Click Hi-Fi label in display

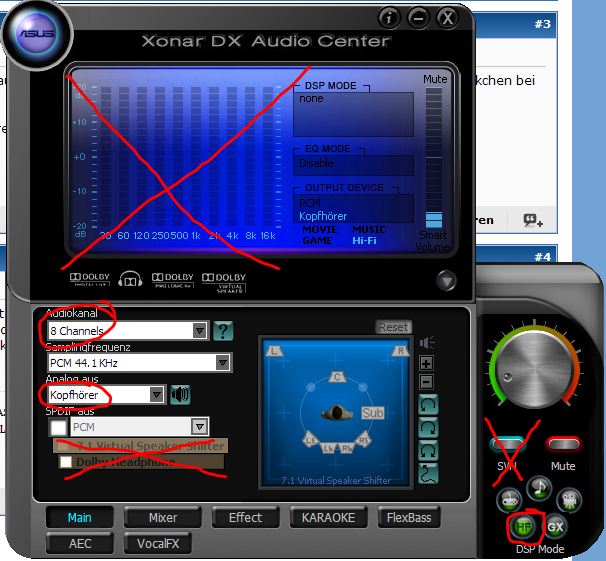coord(364,240)
